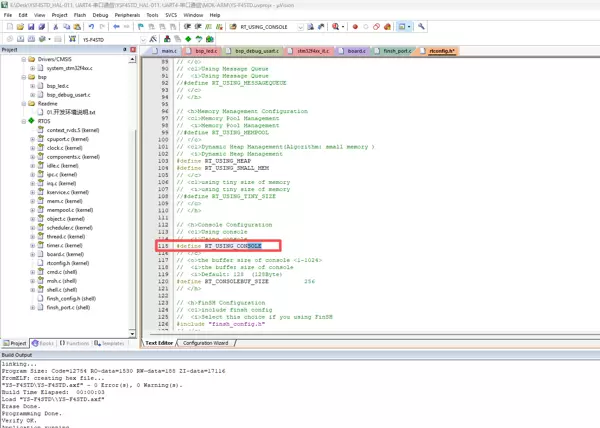Select scheduler.c (kernel) in project tree
The width and height of the screenshot is (600, 428).
[x=71, y=227]
